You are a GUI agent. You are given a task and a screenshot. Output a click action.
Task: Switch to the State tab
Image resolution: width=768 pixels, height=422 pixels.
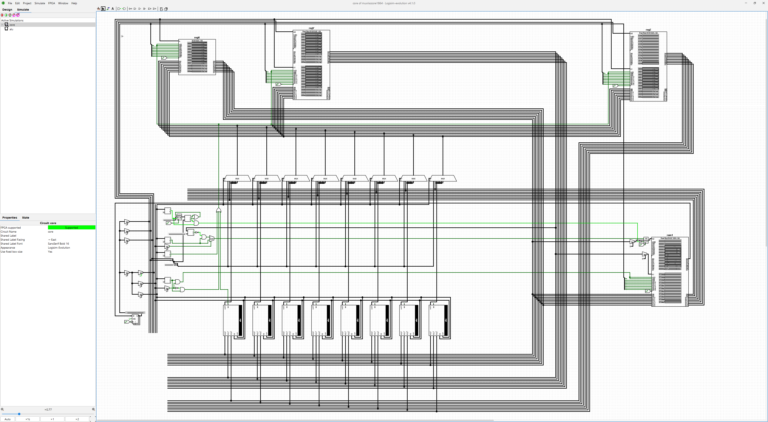(26, 217)
